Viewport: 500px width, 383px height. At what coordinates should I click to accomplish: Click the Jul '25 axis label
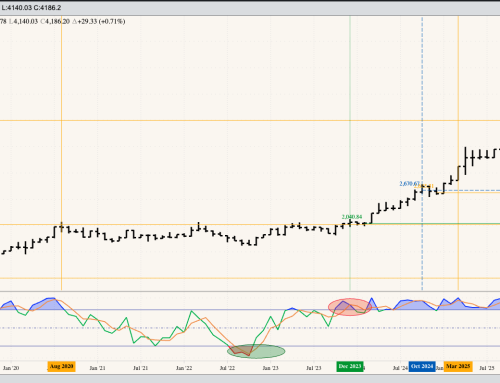(487, 368)
